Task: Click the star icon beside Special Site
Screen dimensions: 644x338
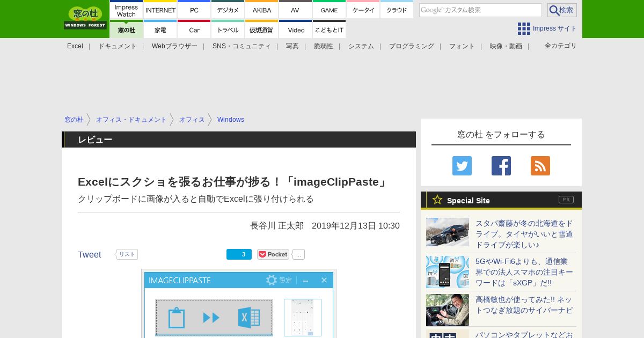Action: pyautogui.click(x=437, y=200)
